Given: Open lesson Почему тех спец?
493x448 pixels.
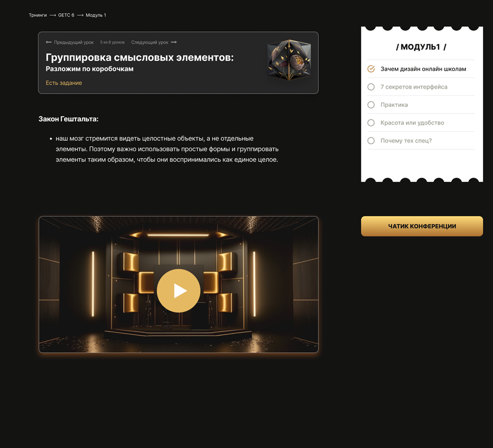Looking at the screenshot, I should (x=406, y=141).
